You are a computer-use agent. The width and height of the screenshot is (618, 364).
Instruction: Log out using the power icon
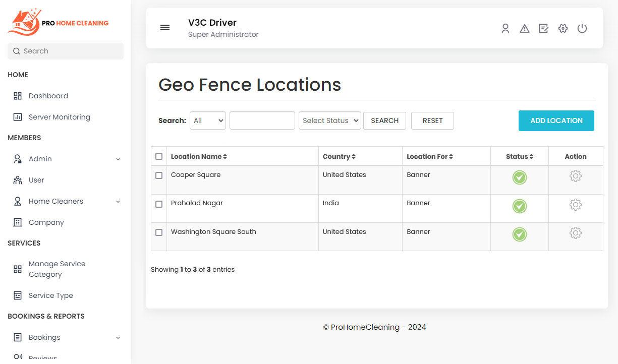582,28
